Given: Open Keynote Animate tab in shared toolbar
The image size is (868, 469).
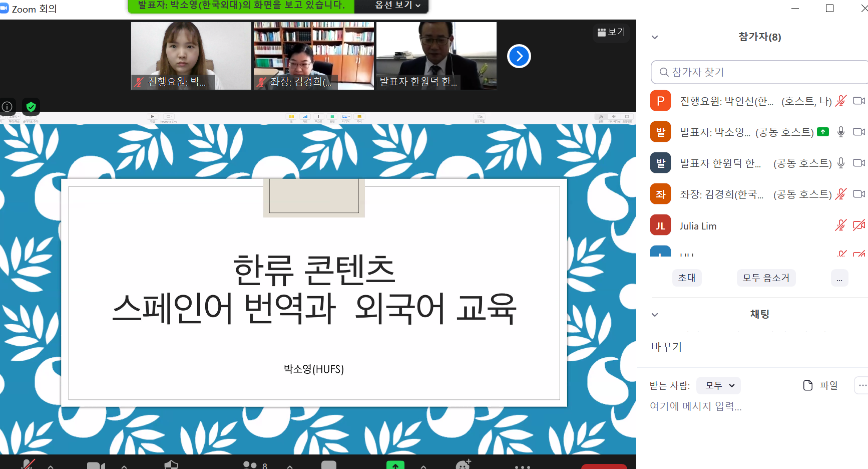Looking at the screenshot, I should click(x=614, y=117).
